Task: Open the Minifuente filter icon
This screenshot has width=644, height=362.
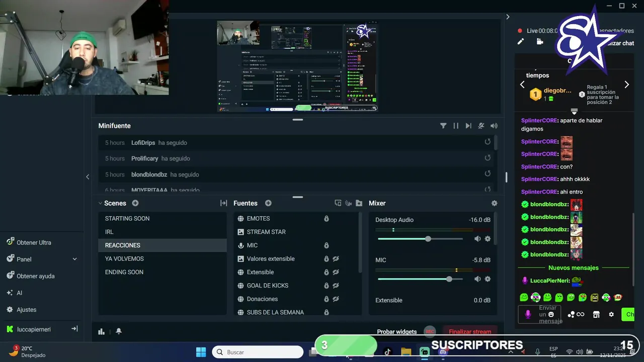Action: tap(443, 126)
